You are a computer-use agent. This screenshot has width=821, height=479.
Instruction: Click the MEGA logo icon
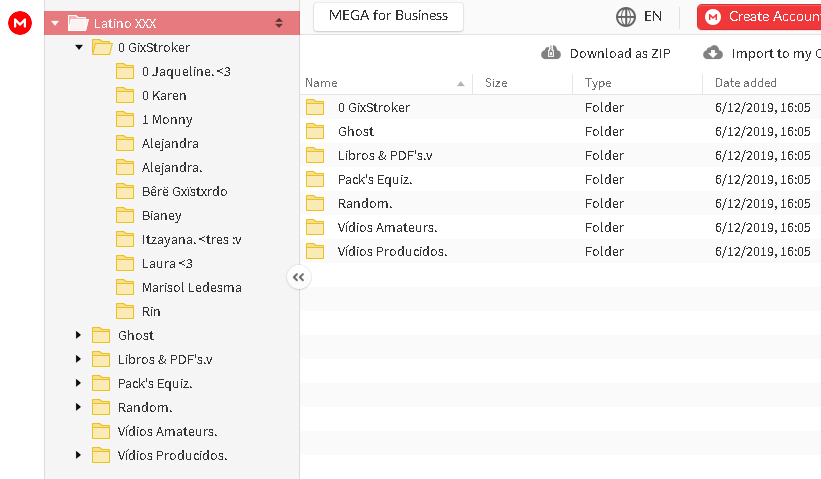[20, 23]
